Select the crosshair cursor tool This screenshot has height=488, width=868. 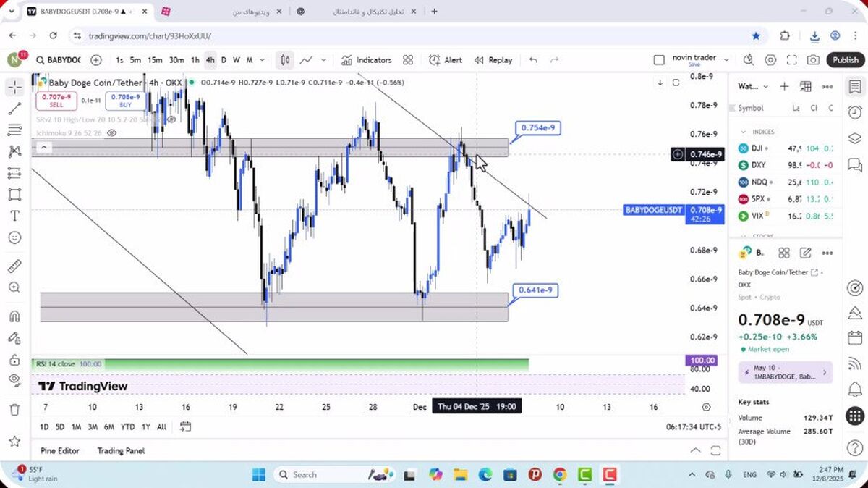14,88
